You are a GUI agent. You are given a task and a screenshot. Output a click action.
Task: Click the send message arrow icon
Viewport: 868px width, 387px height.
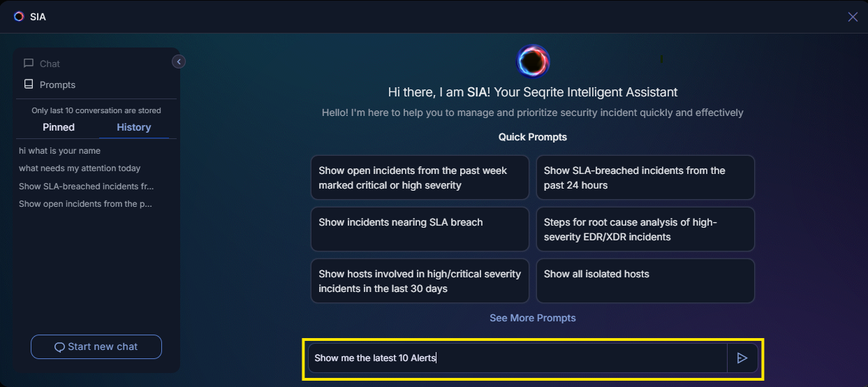coord(742,358)
